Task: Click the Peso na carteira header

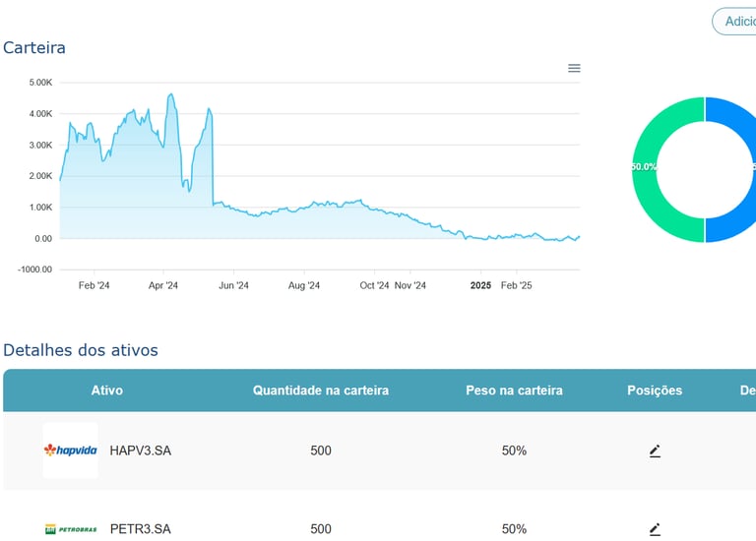Action: pyautogui.click(x=514, y=391)
